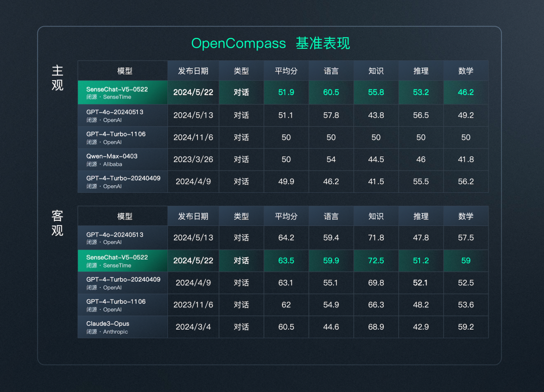Click the score 41.8
Viewport: 544px width, 392px height.
(466, 160)
